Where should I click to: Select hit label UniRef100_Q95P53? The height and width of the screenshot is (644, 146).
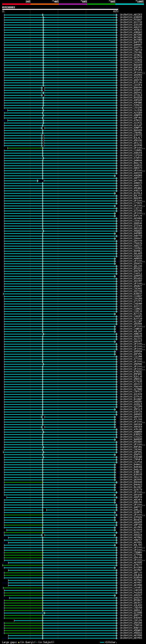coord(131,276)
